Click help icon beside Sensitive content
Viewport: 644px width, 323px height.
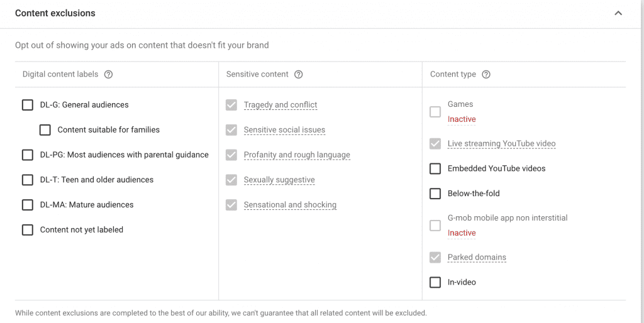[x=298, y=74]
